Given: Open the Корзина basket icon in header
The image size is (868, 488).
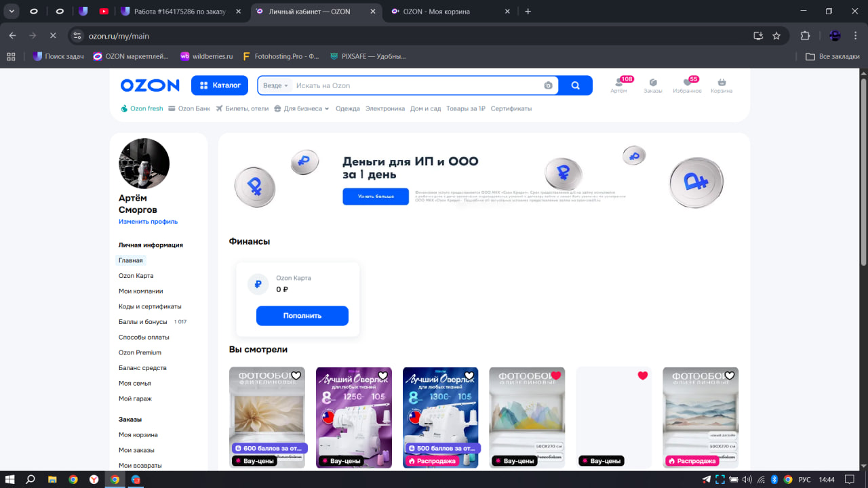Looking at the screenshot, I should 722,85.
